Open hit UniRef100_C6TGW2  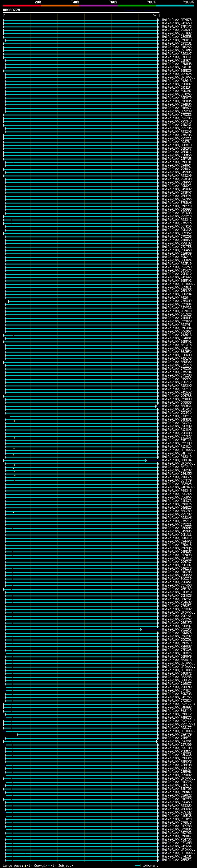point(177,33)
